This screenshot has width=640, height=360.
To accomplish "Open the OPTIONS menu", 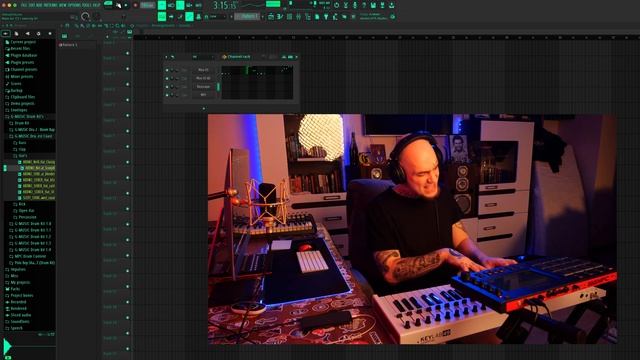I will point(75,5).
